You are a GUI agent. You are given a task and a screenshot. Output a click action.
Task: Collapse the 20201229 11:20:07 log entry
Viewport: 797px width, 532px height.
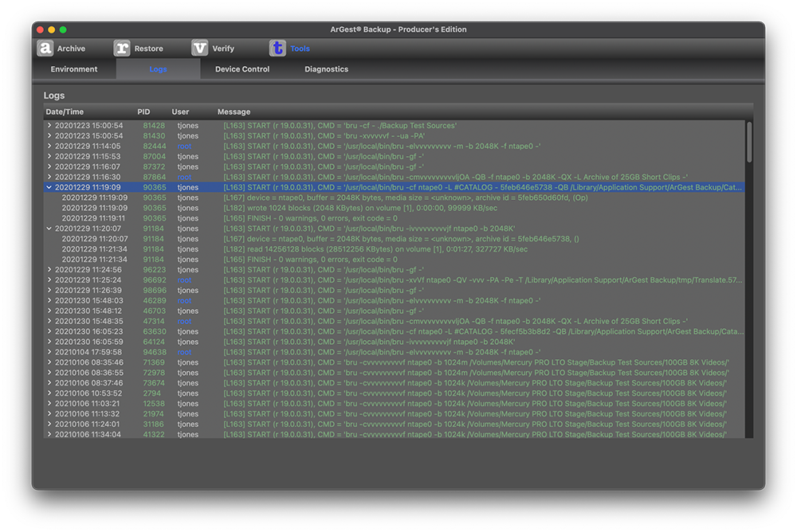[x=49, y=229]
